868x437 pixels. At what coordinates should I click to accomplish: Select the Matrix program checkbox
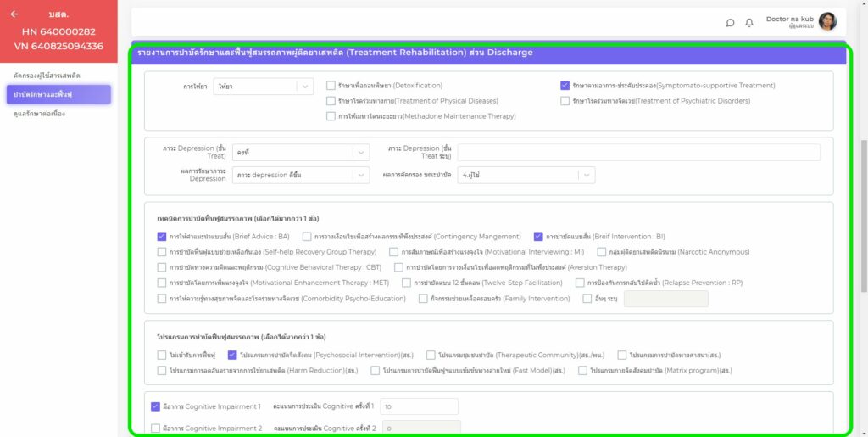point(582,370)
